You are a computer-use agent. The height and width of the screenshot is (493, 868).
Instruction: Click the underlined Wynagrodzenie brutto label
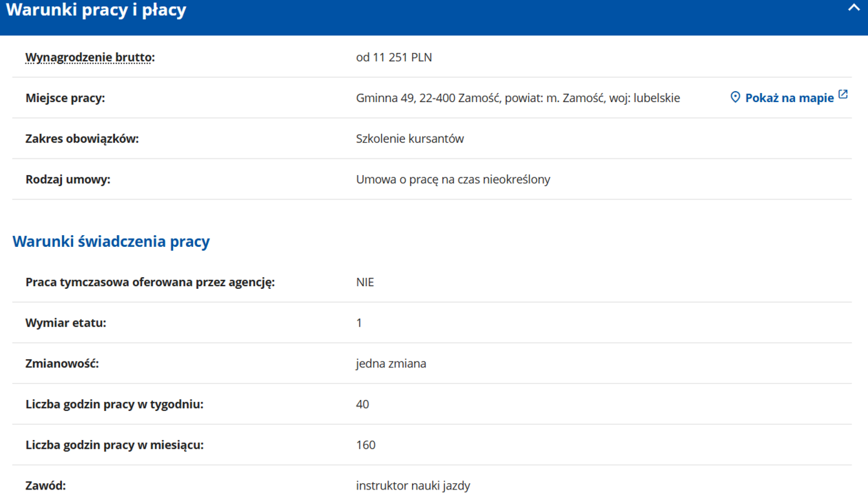pos(90,57)
